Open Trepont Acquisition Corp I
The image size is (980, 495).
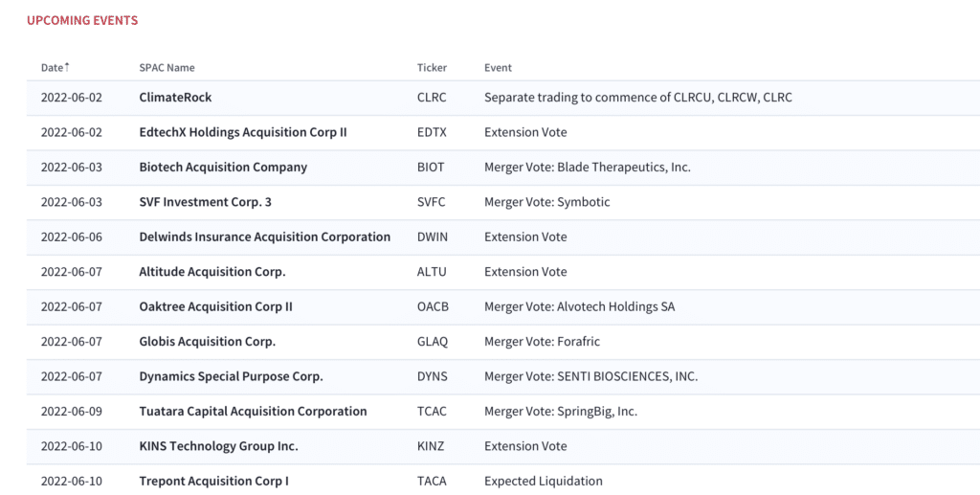click(x=213, y=482)
